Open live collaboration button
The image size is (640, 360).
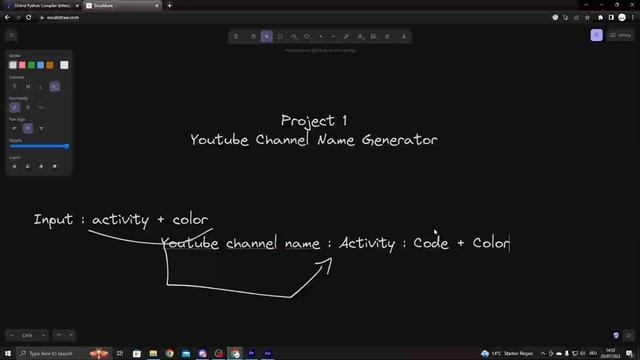[596, 36]
